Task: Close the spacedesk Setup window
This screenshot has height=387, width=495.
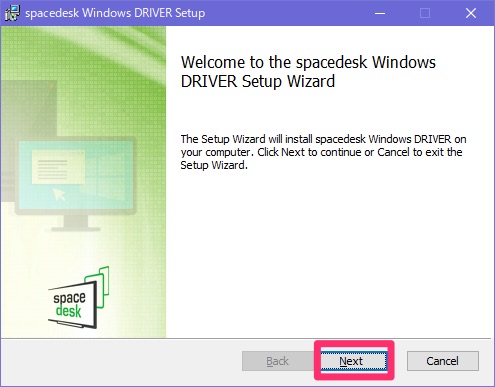Action: click(471, 13)
